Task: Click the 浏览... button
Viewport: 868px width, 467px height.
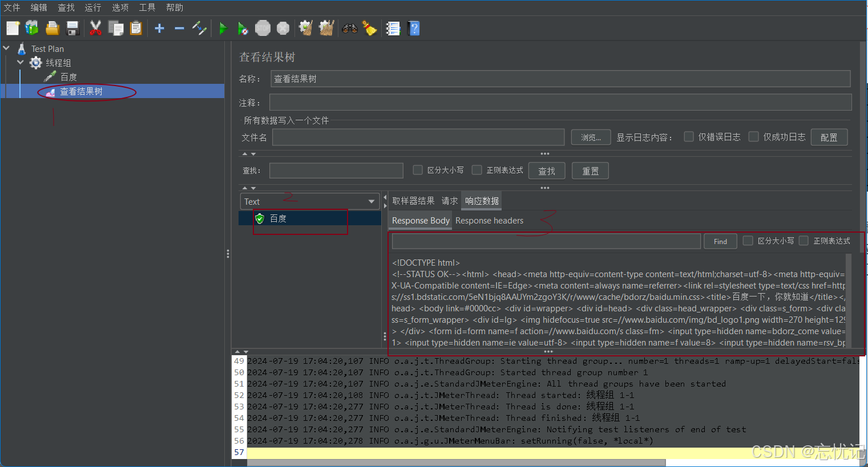Action: pos(591,137)
